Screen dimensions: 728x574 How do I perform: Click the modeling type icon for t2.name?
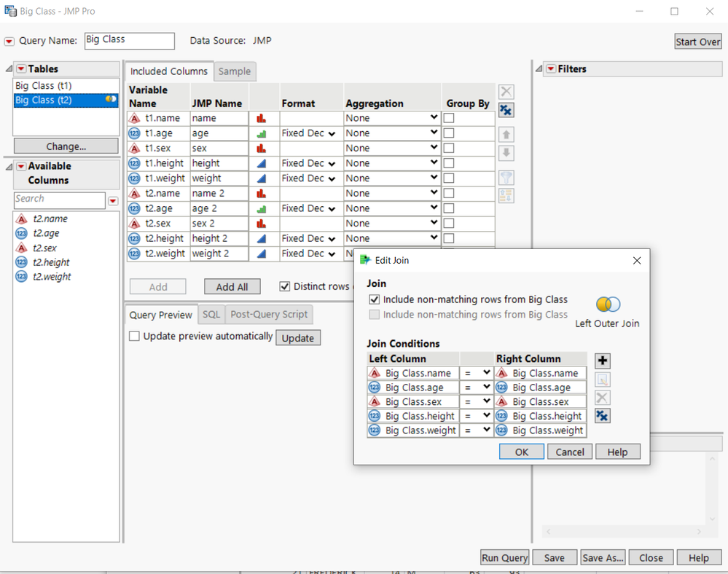tap(262, 194)
